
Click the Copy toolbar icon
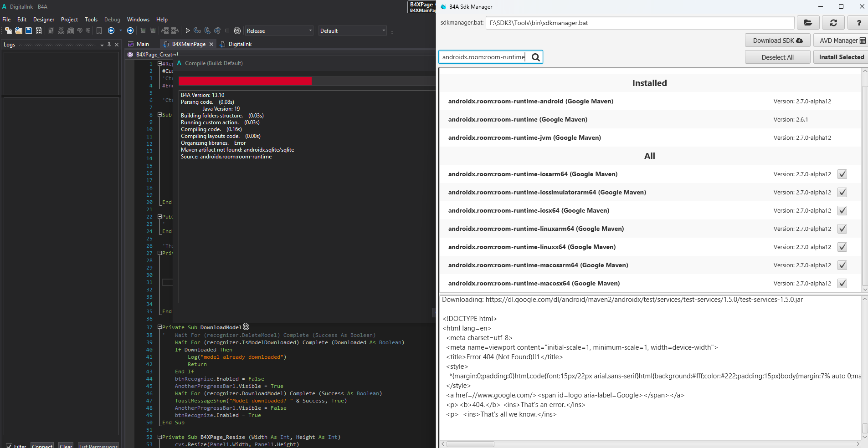[51, 31]
